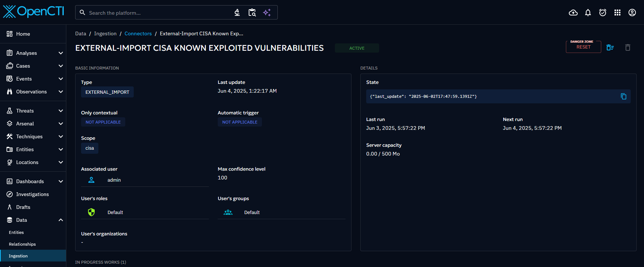Open bulk search clipboard icon
The image size is (644, 267).
(252, 13)
